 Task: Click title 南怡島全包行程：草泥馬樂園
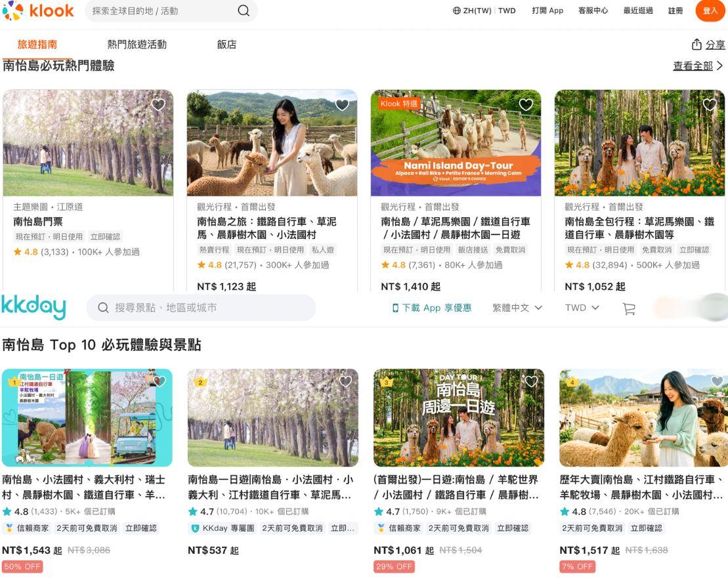pyautogui.click(x=639, y=228)
